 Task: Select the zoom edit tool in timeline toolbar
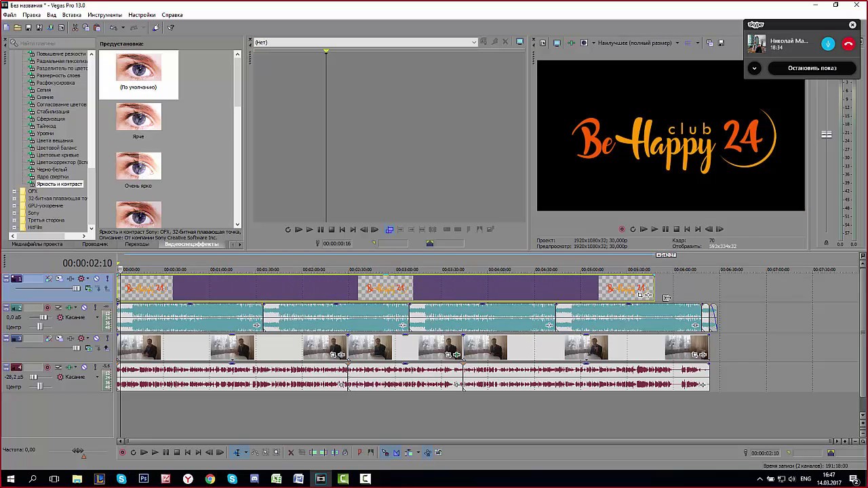pos(276,453)
